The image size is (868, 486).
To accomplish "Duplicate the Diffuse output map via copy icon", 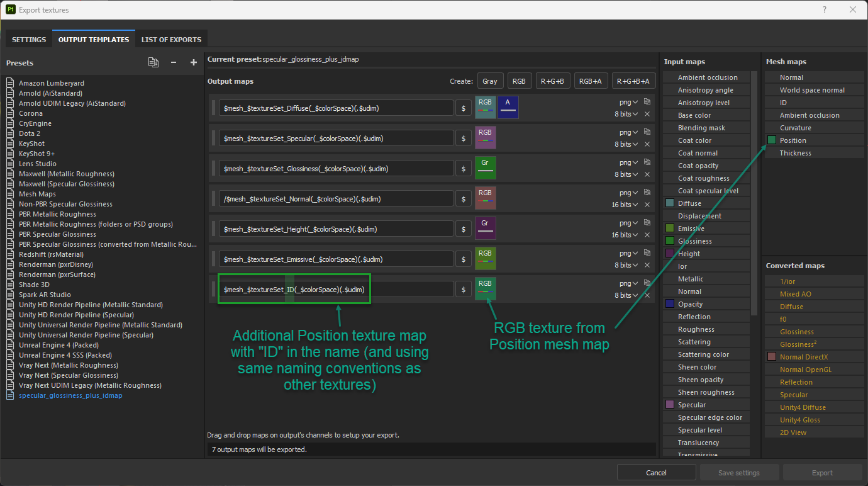I will tap(647, 101).
